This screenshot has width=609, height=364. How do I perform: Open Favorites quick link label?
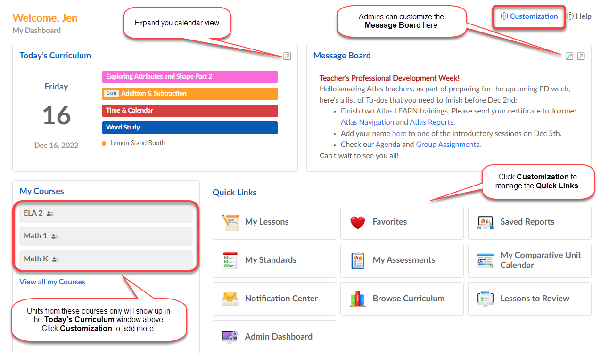pos(390,222)
